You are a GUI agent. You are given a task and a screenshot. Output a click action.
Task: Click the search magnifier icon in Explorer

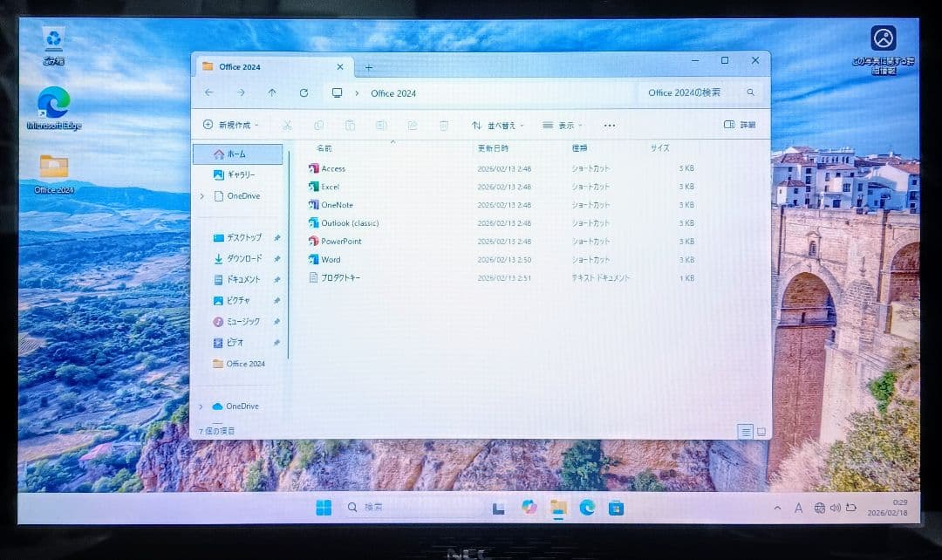point(750,92)
